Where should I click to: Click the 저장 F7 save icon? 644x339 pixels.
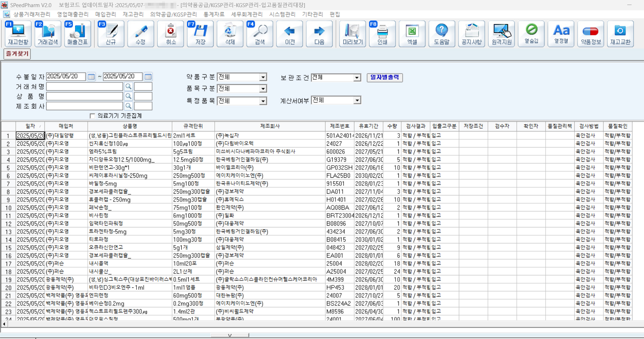(200, 34)
